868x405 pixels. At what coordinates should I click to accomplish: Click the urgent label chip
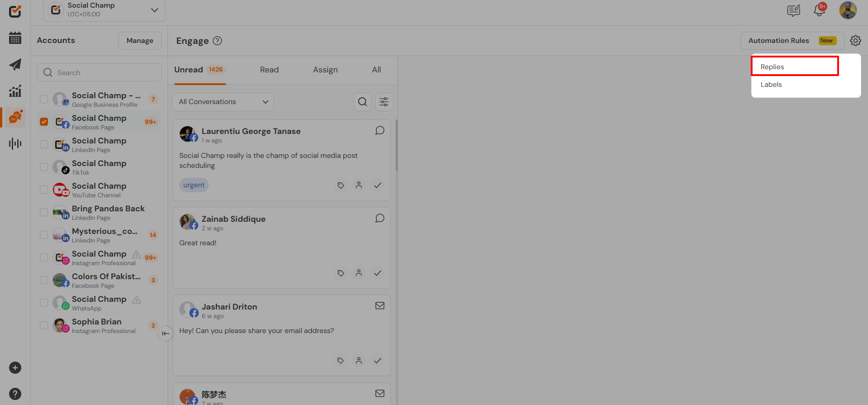tap(194, 185)
